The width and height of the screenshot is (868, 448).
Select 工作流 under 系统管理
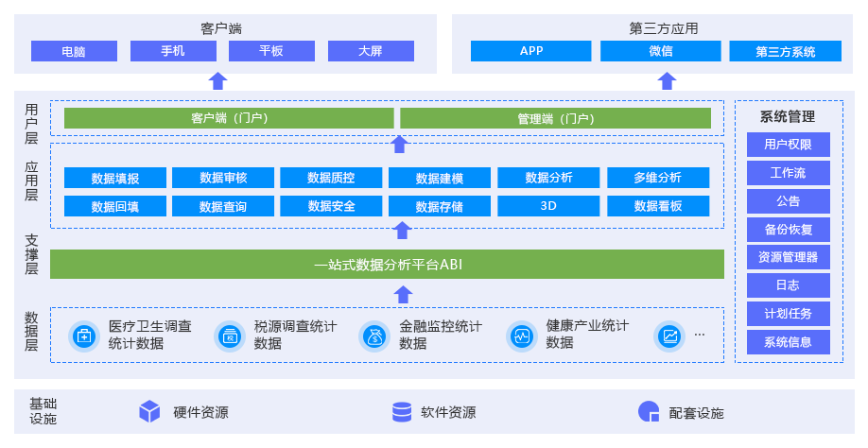(789, 173)
